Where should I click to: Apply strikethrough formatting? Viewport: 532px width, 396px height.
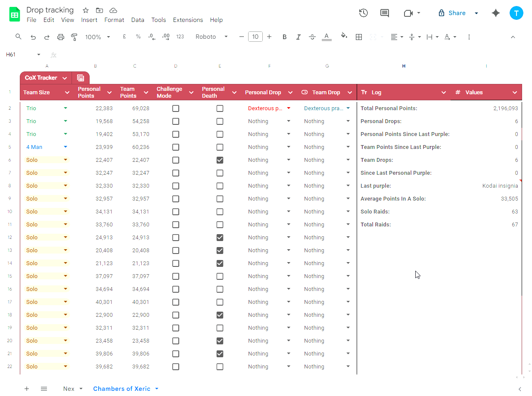pyautogui.click(x=312, y=37)
